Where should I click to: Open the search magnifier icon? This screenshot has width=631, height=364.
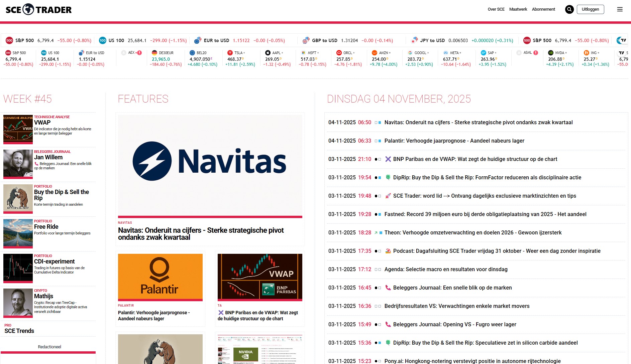569,9
